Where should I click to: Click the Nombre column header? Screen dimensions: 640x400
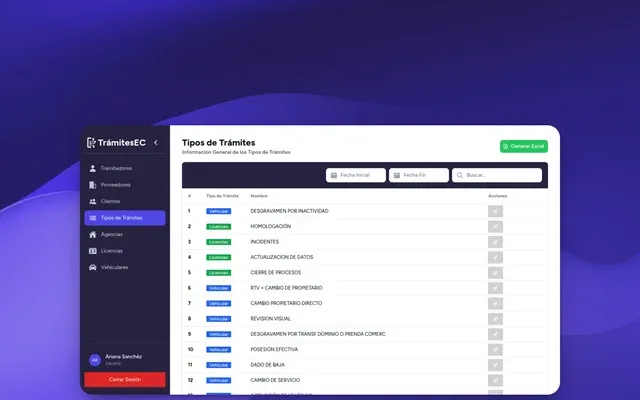point(259,196)
